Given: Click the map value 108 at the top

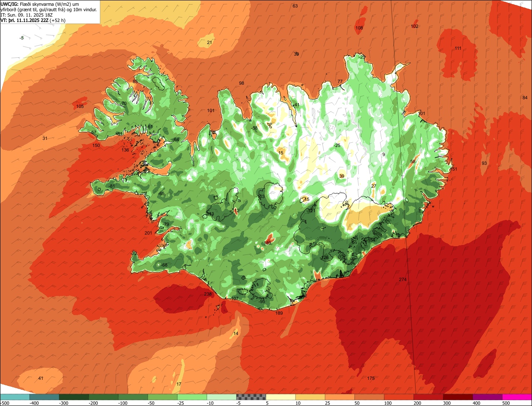Looking at the screenshot, I should coord(359,28).
